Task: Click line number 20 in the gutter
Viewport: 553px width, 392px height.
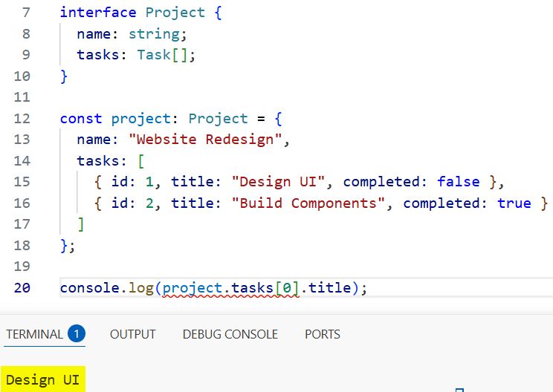Action: (22, 288)
